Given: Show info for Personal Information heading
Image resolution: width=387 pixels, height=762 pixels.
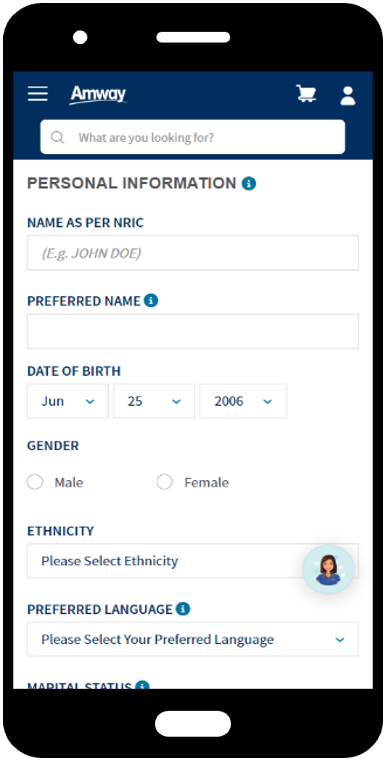Looking at the screenshot, I should (249, 184).
